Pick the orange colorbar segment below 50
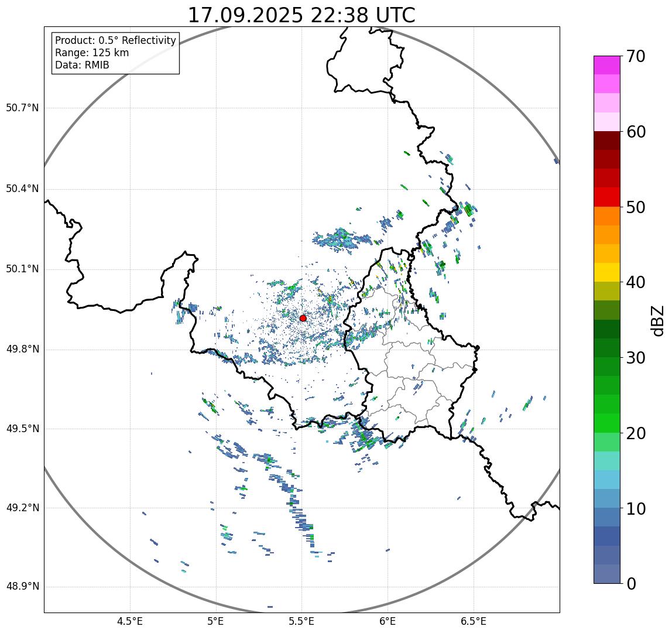 [x=607, y=216]
